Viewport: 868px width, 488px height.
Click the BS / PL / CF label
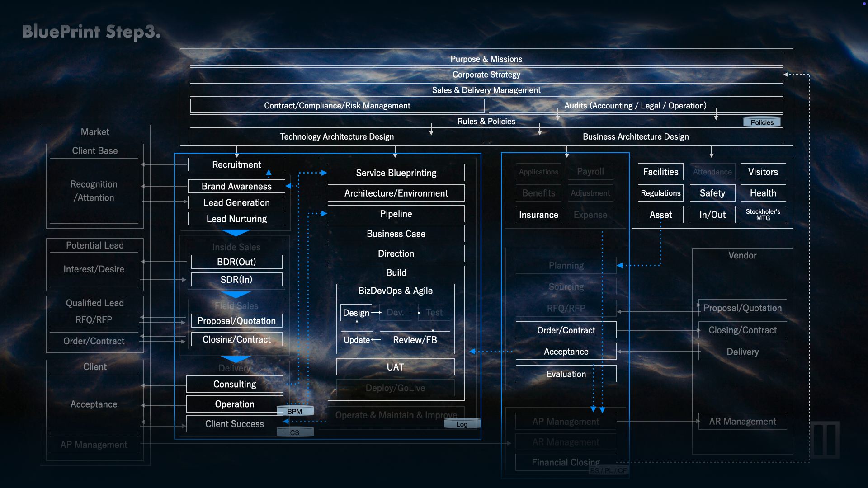[x=609, y=470]
